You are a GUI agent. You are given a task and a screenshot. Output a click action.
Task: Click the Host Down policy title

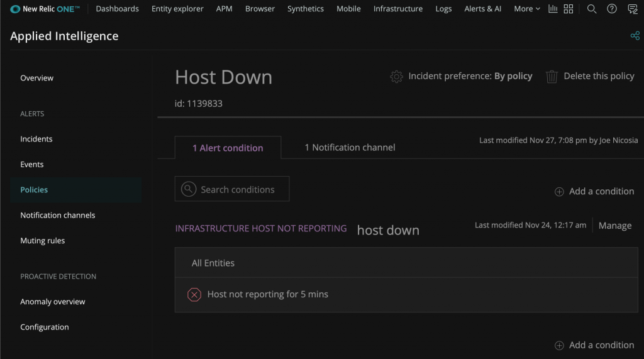coord(223,77)
